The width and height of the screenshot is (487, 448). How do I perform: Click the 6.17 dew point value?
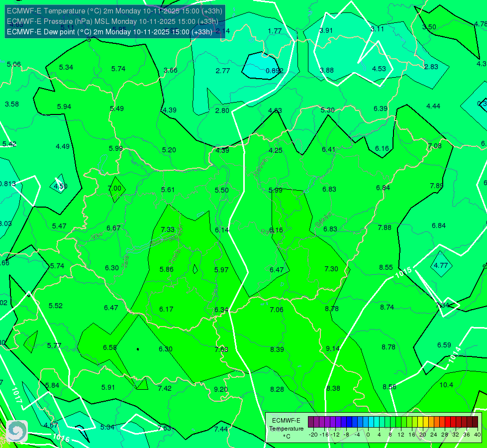[x=166, y=309]
